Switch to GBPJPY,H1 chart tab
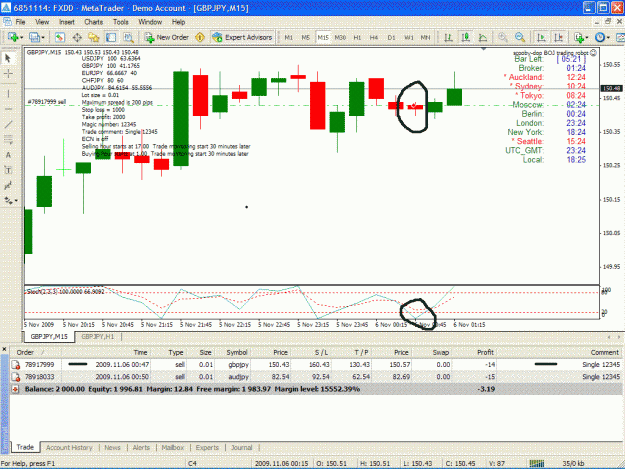Screen dimensions: 625x469 [98, 337]
